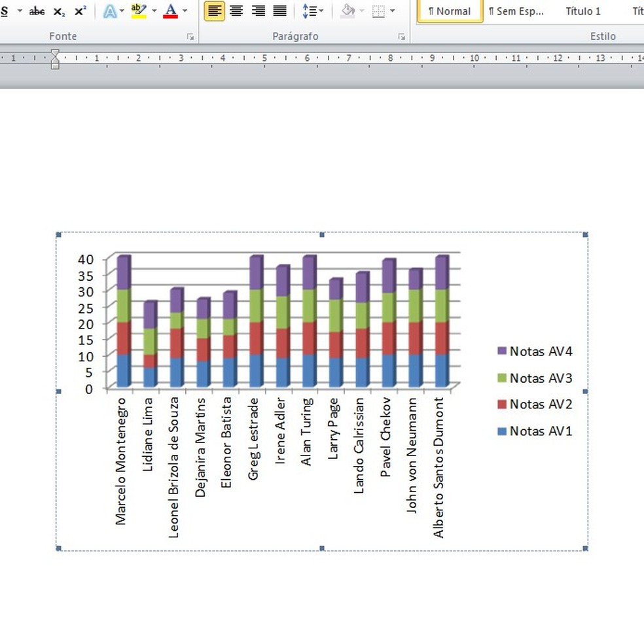
Task: Apply red font color
Action: coord(171,11)
